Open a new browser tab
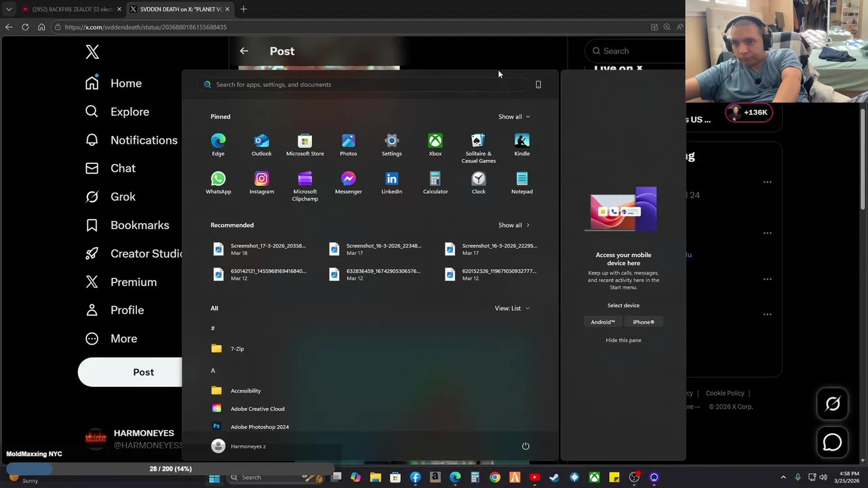 coord(243,9)
